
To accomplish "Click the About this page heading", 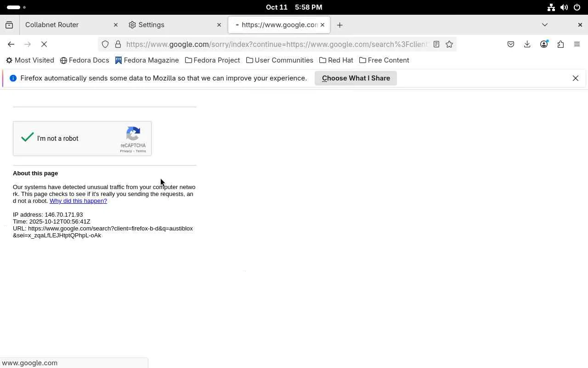I will (x=35, y=173).
